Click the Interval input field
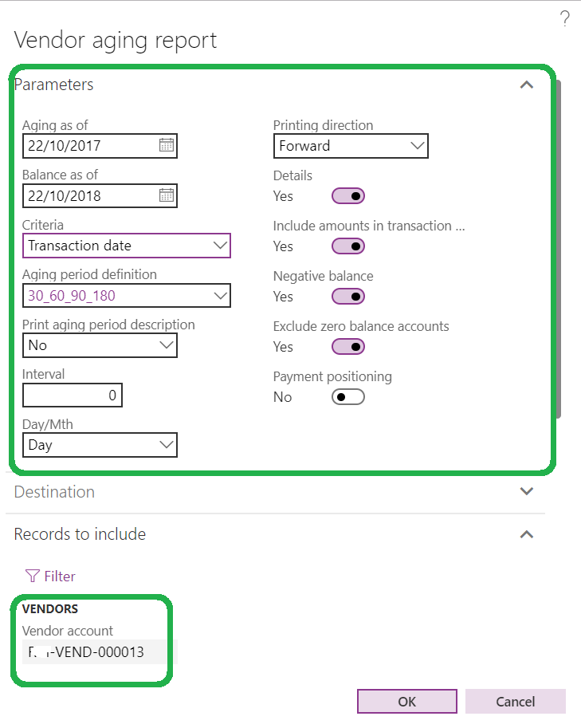Viewport: 581px width, 728px height. [x=73, y=395]
